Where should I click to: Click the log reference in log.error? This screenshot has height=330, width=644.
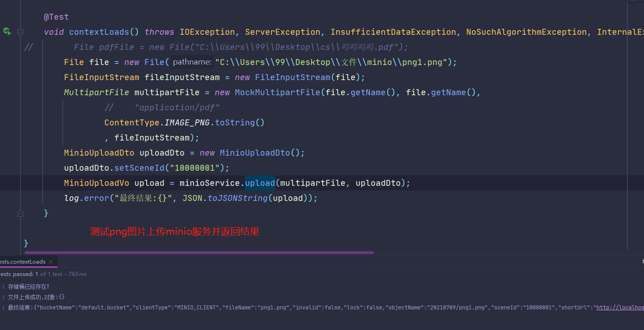point(71,198)
